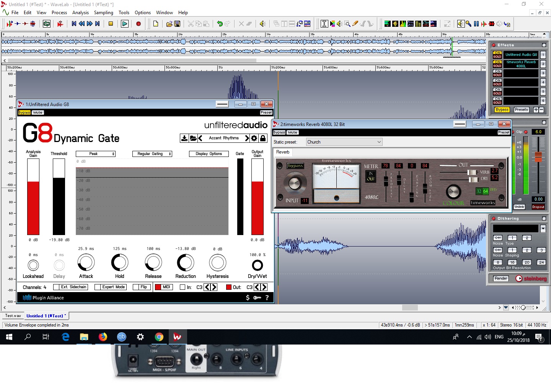Switch to the Test.wav tab
551x392 pixels.
(x=13, y=316)
